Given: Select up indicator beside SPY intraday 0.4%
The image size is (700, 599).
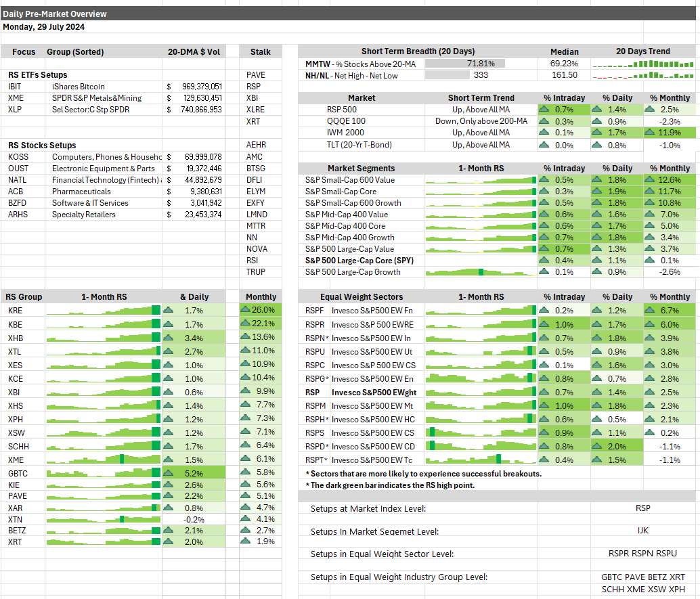Looking at the screenshot, I should pyautogui.click(x=544, y=260).
